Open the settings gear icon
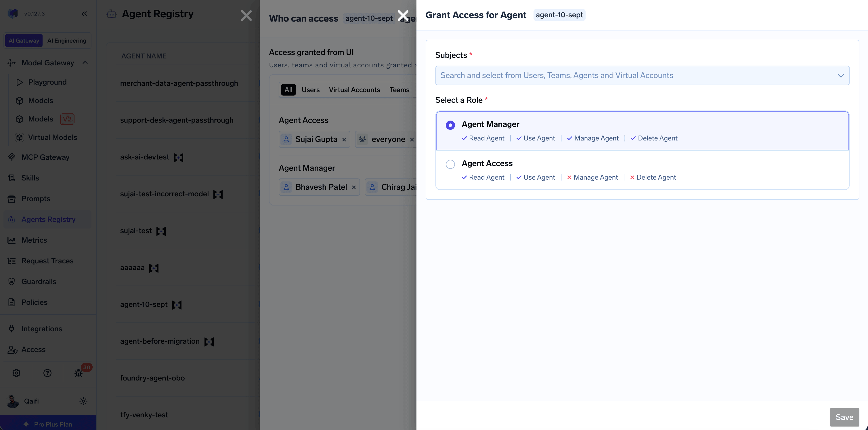The width and height of the screenshot is (868, 430). click(16, 373)
